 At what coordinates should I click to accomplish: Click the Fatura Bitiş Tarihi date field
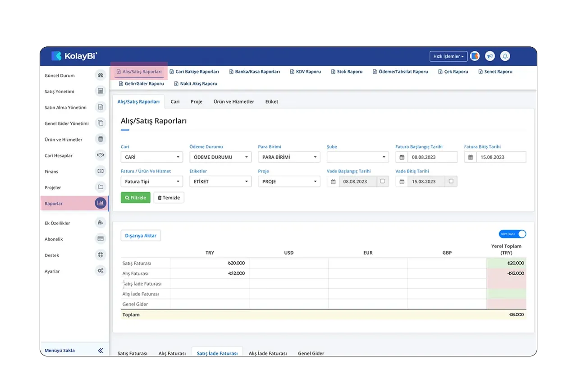501,157
